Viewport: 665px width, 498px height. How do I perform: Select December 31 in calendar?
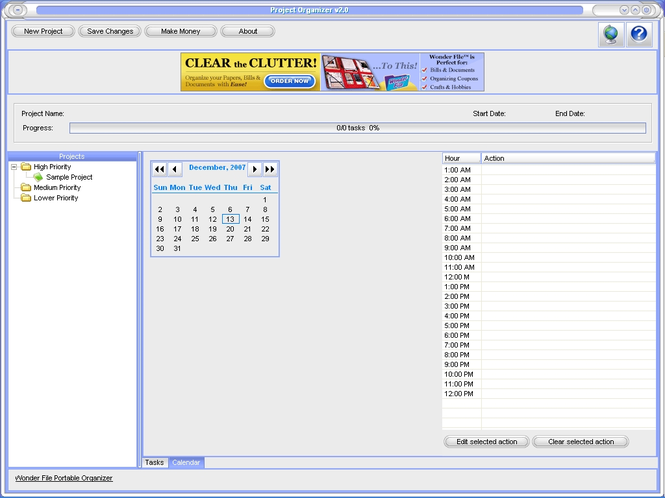pos(177,249)
